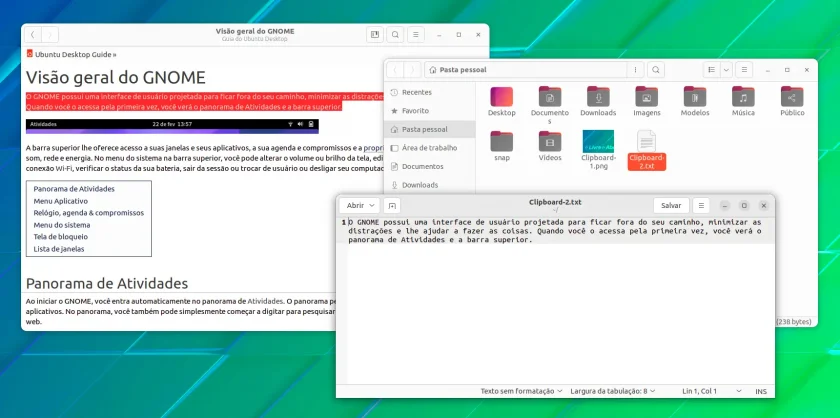840x418 pixels.
Task: Select the Documentos folder icon in grid
Action: coord(550,96)
